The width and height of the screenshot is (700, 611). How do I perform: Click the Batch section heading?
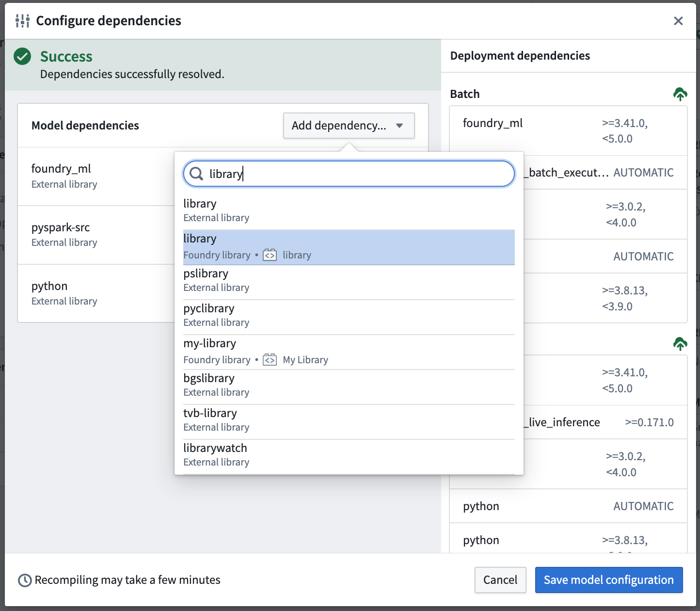465,94
